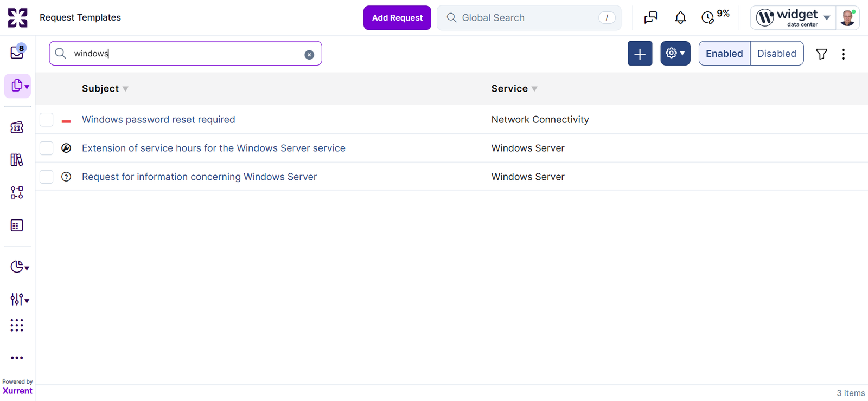The width and height of the screenshot is (868, 401).
Task: Select checkbox for Request for information row
Action: (x=47, y=177)
